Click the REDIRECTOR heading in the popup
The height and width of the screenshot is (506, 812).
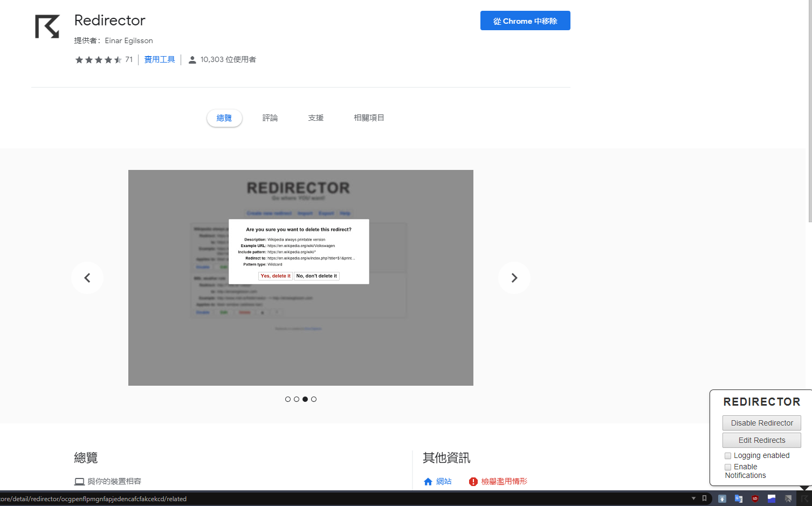762,402
